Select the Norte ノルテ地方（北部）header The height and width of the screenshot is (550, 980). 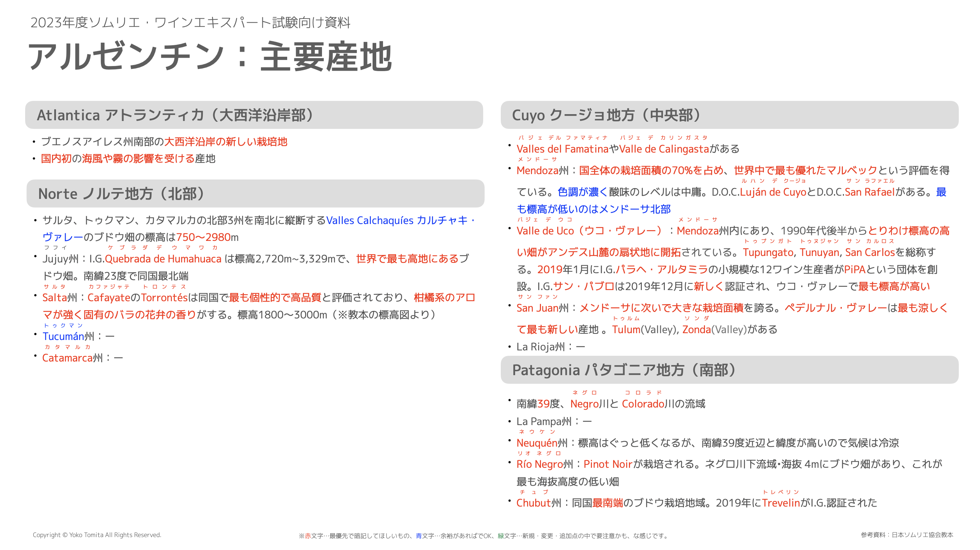pos(255,194)
